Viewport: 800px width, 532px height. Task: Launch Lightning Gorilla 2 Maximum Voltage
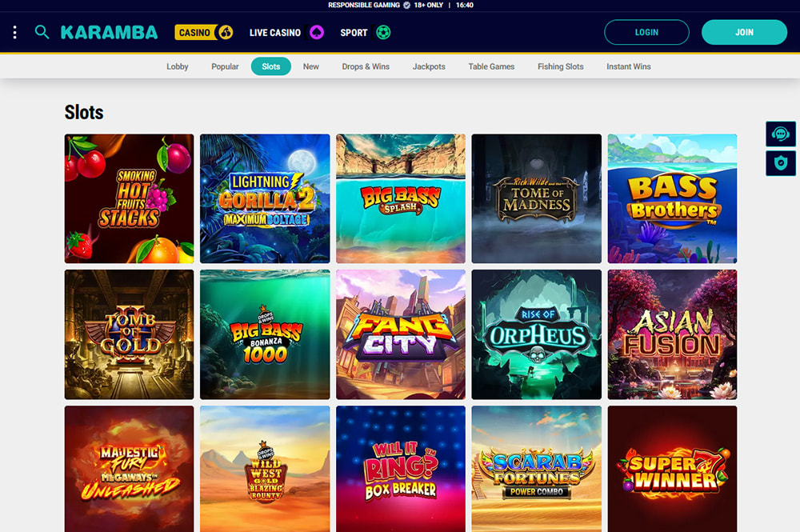(265, 198)
